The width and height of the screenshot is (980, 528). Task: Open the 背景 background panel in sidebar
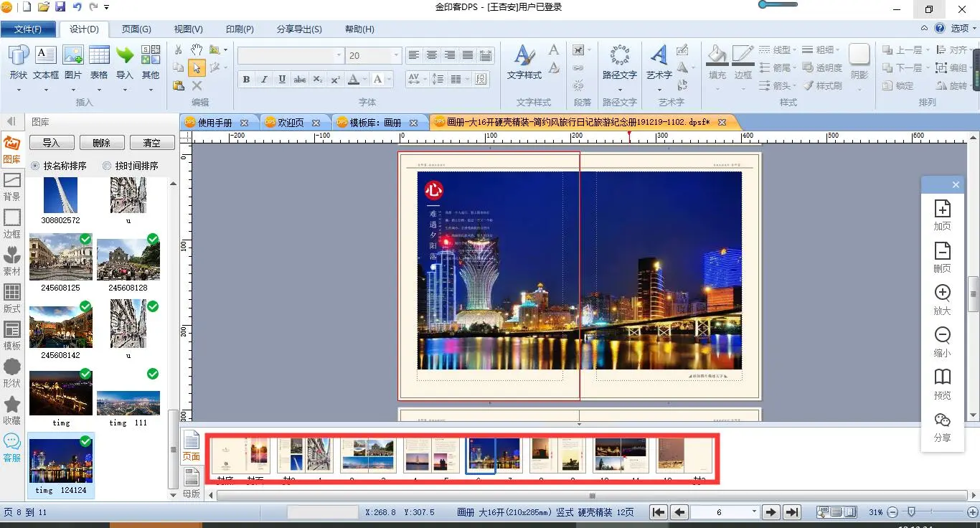12,186
